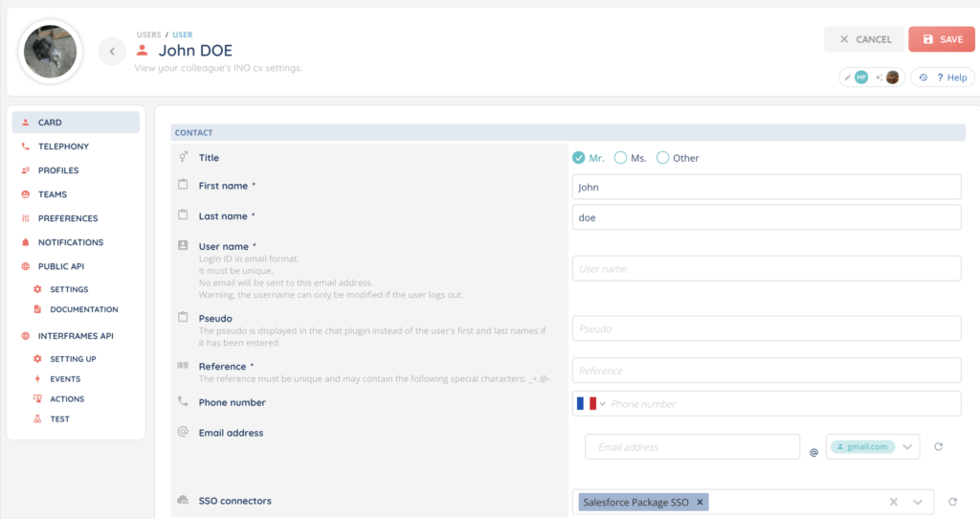
Task: Select the Other title radio button
Action: pyautogui.click(x=662, y=158)
